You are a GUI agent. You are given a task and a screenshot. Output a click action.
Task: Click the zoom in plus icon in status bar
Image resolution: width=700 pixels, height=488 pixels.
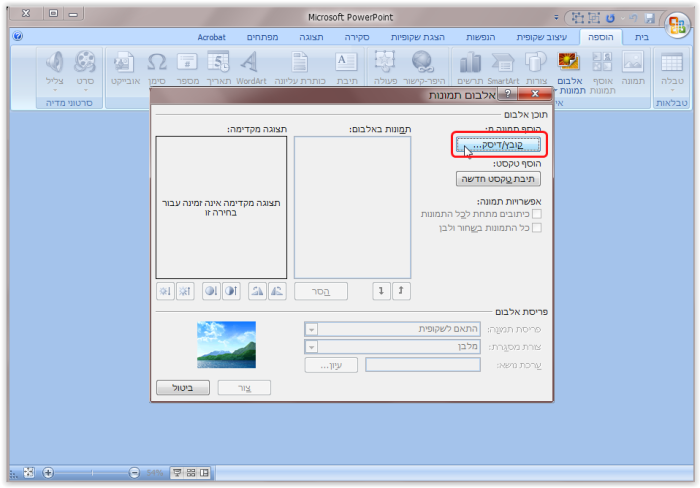[47, 472]
